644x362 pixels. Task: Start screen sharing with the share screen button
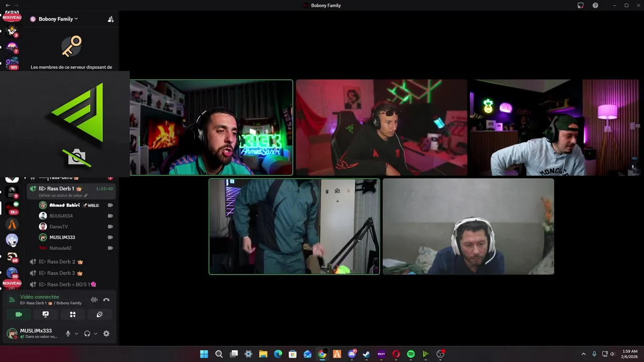[x=46, y=314]
